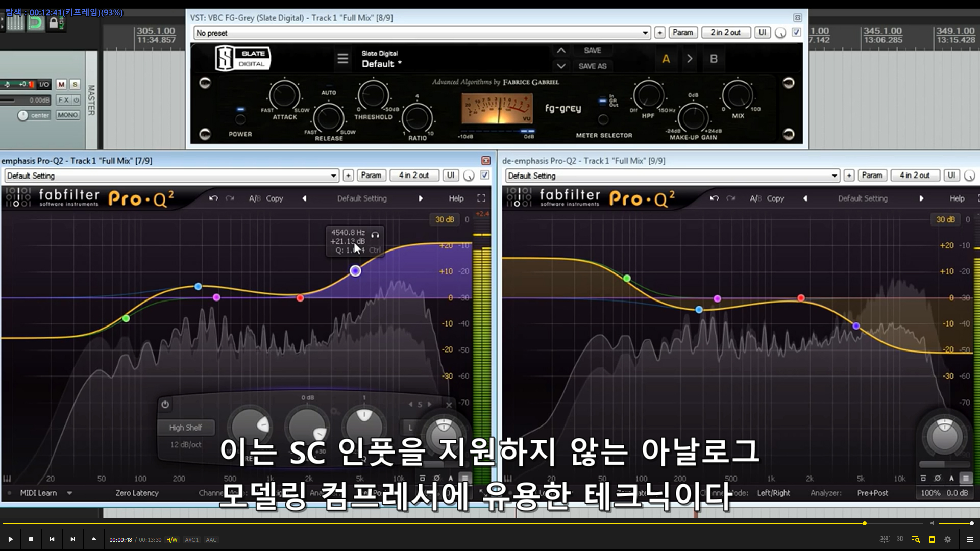The height and width of the screenshot is (551, 980).
Task: Open Pre+Post analyzer setting in de-emphasis Pro-Q2
Action: point(872,493)
